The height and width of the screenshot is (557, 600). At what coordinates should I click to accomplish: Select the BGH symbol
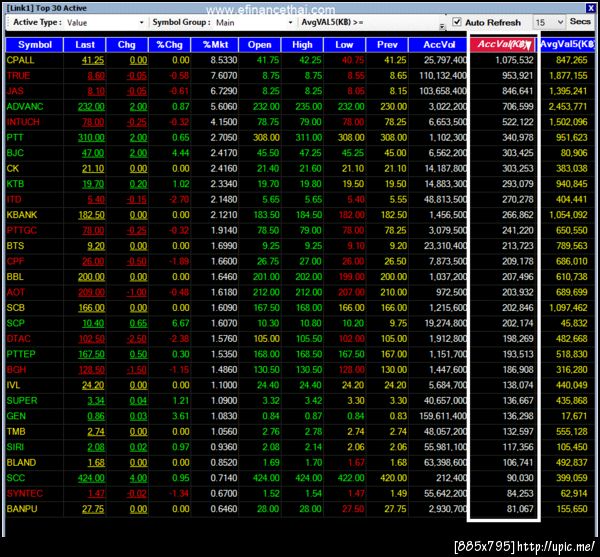pyautogui.click(x=16, y=370)
